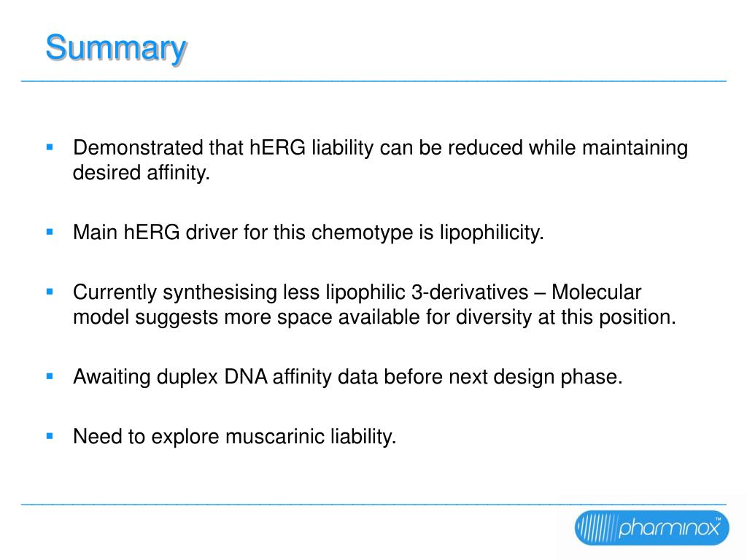Image resolution: width=747 pixels, height=560 pixels.
Task: Select the hERG liability bullet text
Action: (x=380, y=160)
